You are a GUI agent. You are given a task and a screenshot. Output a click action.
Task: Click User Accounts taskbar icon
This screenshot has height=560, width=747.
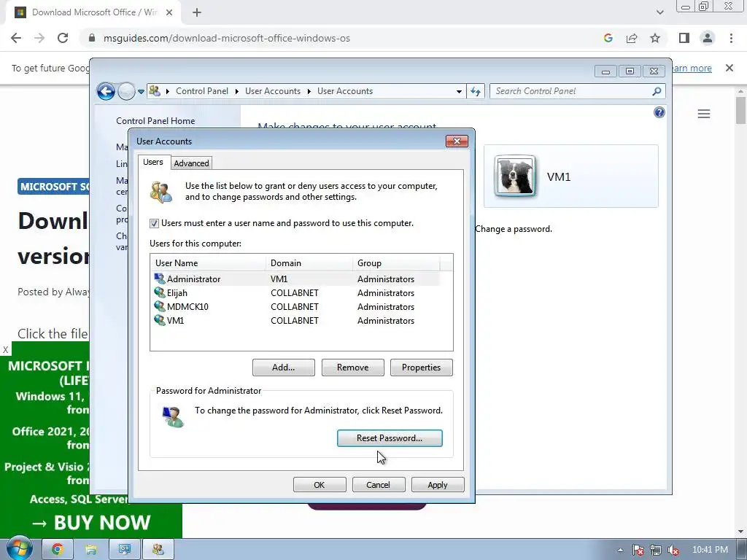pyautogui.click(x=158, y=550)
